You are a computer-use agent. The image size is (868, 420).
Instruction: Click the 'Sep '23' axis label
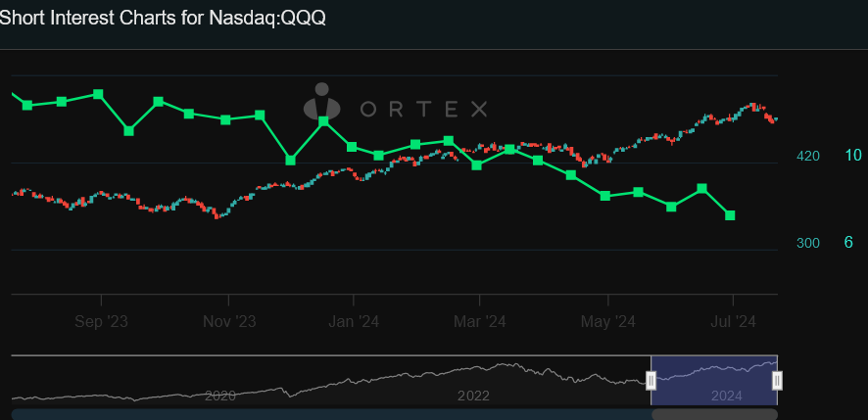[101, 321]
